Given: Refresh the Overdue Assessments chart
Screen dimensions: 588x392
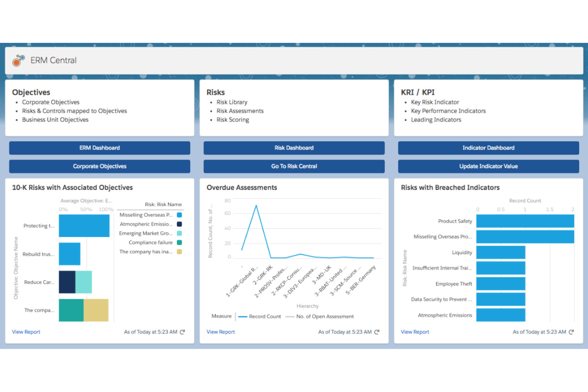Looking at the screenshot, I should 377,332.
